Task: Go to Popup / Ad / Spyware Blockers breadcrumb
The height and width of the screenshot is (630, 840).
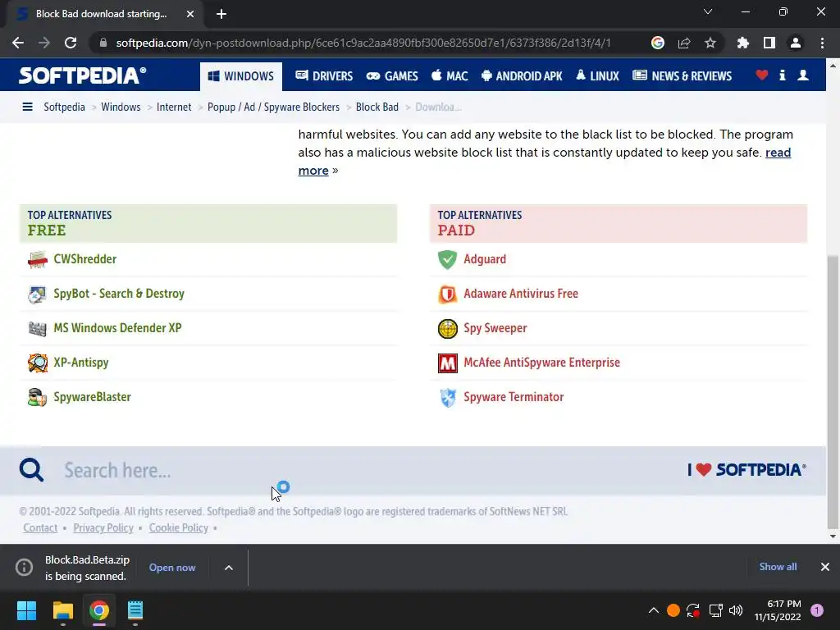Action: [x=273, y=107]
